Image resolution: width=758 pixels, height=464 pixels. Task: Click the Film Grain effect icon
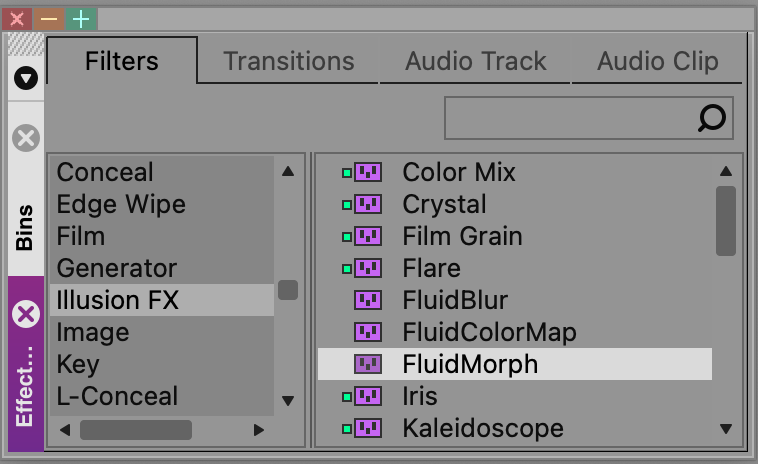pyautogui.click(x=368, y=236)
